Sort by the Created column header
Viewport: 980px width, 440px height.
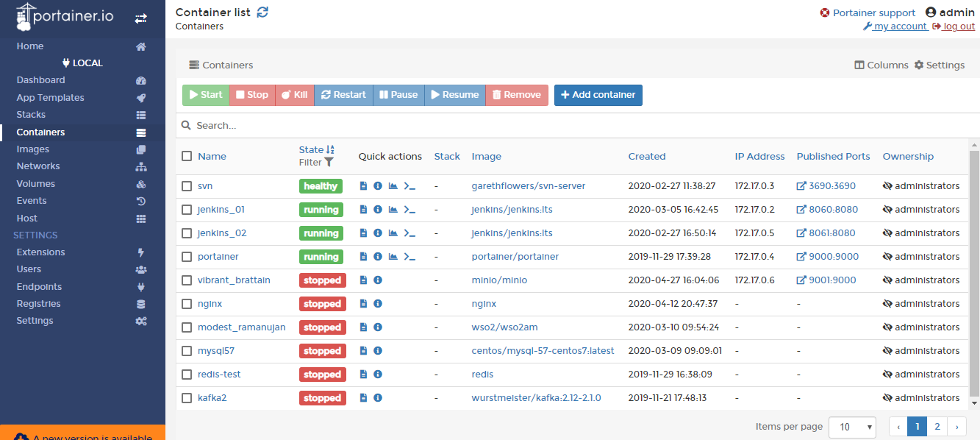tap(647, 156)
